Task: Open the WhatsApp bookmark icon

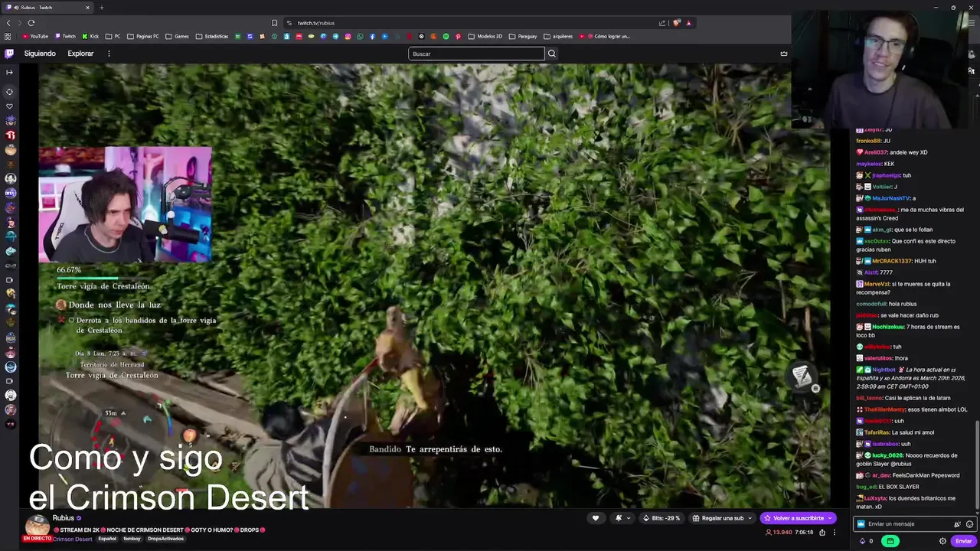Action: pyautogui.click(x=360, y=36)
